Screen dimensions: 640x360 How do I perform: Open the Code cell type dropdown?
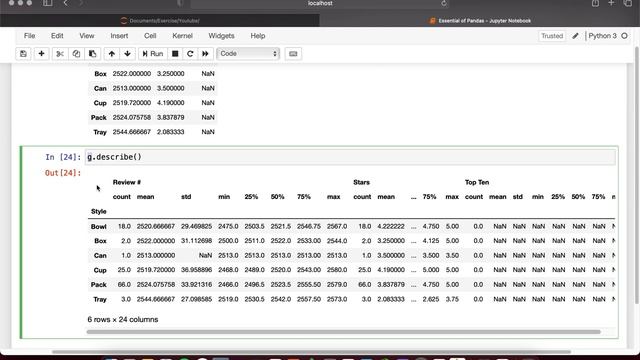click(x=248, y=54)
